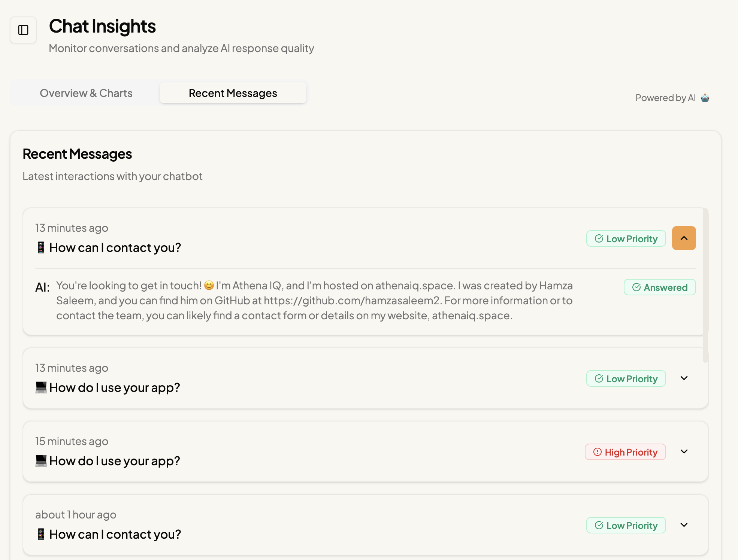Click the robot icon beside Powered by AI

pyautogui.click(x=705, y=98)
